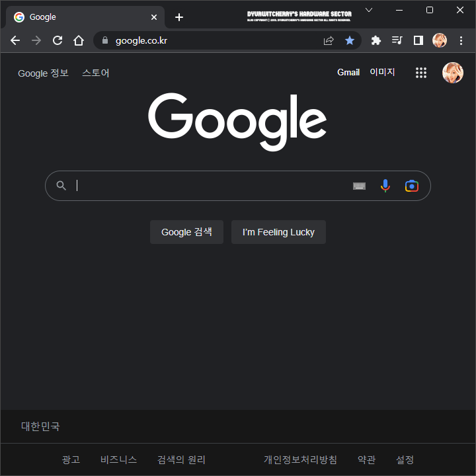Open the Chrome three-dot menu
Screen dimensions: 476x476
(x=461, y=40)
